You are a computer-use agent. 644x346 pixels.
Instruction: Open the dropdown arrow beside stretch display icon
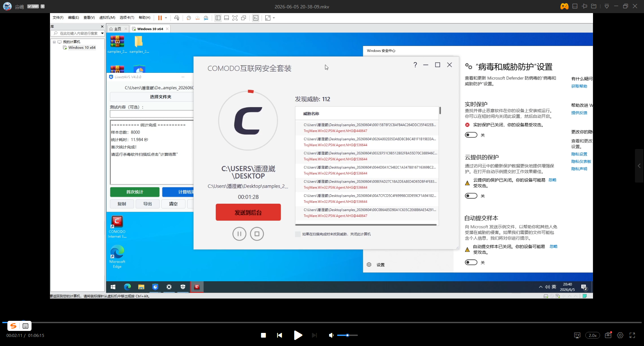click(x=274, y=18)
